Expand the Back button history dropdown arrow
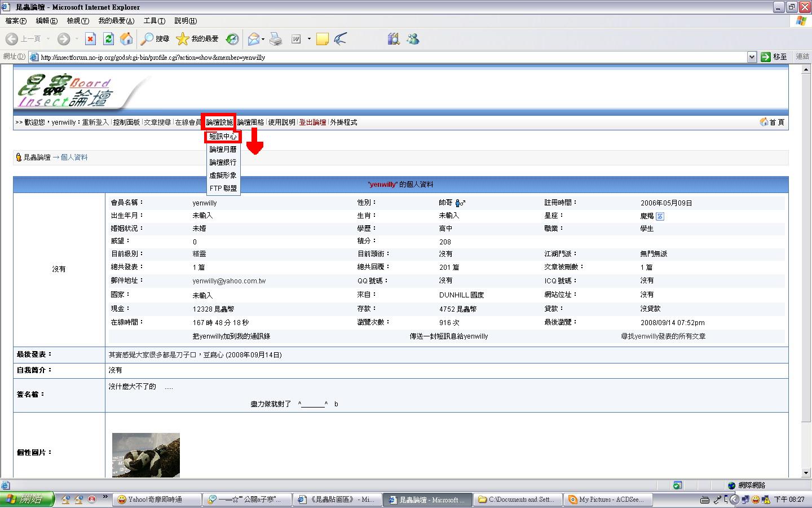Screen dimensions: 812x508 48,39
